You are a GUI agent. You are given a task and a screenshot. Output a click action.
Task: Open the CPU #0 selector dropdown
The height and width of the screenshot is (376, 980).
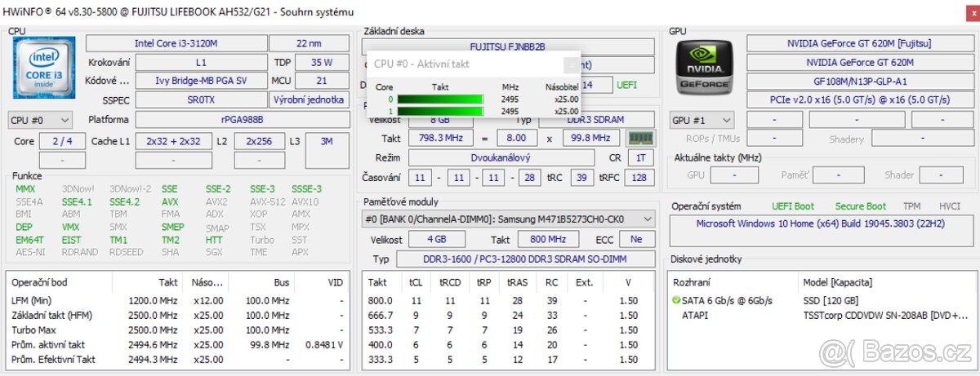click(40, 120)
